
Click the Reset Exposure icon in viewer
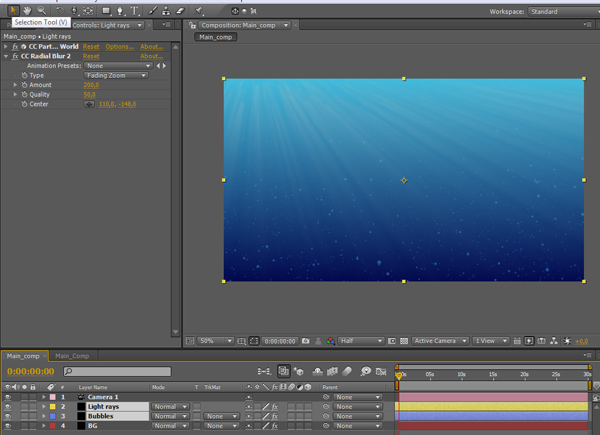(567, 341)
